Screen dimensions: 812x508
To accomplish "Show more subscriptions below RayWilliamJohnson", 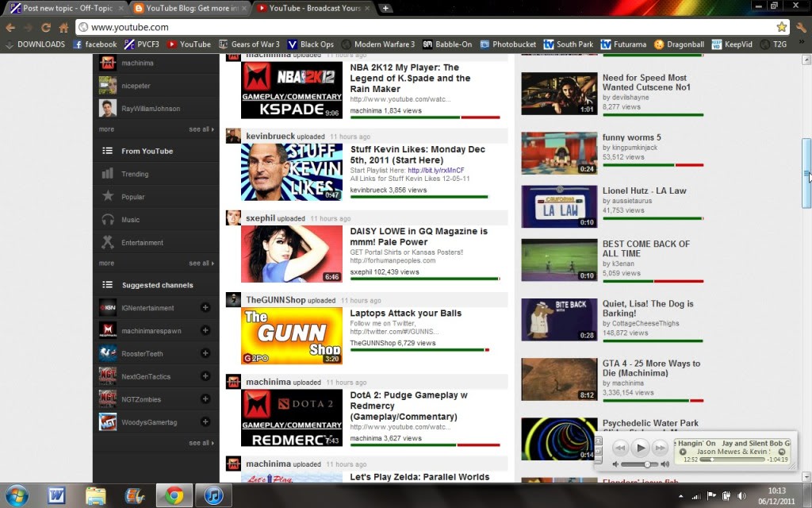I will [x=107, y=129].
